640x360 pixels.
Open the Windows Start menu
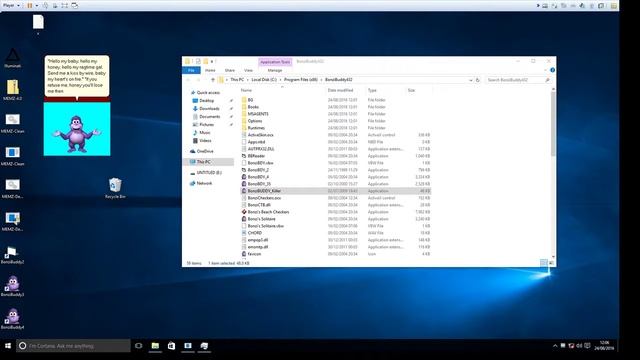pos(8,346)
